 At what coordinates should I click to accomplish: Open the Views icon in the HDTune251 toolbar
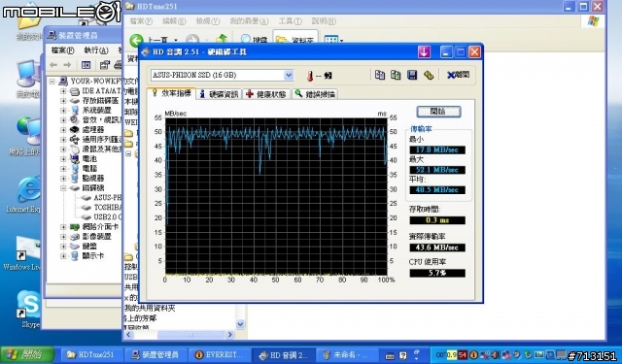point(330,39)
